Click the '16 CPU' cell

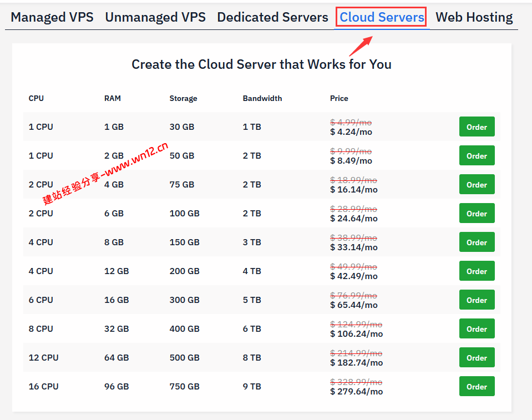43,386
